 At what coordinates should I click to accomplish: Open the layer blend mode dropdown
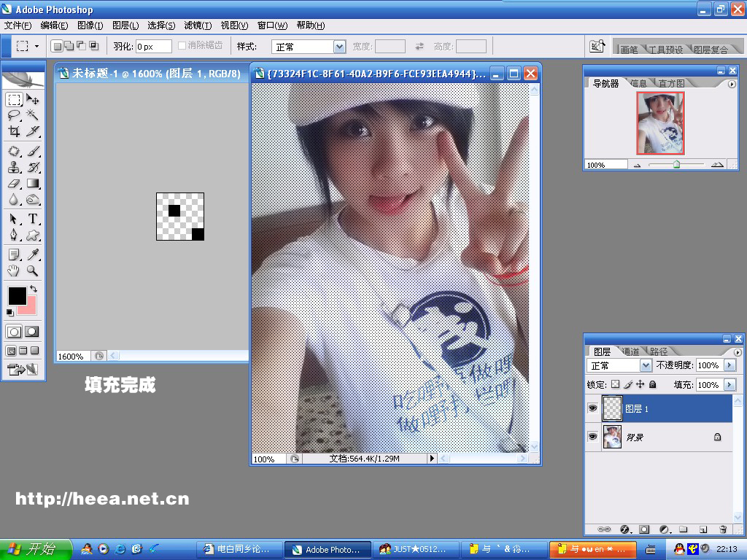click(x=645, y=365)
